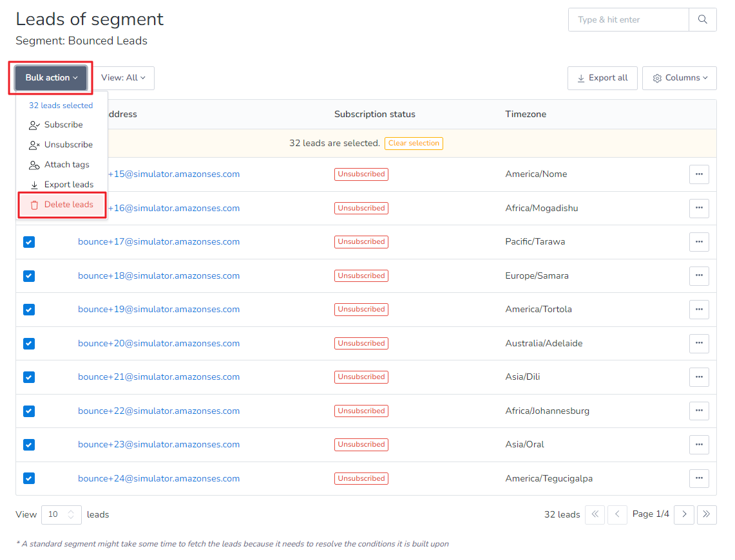The height and width of the screenshot is (560, 735).
Task: Open row actions for bounce+21 lead
Action: coord(699,377)
